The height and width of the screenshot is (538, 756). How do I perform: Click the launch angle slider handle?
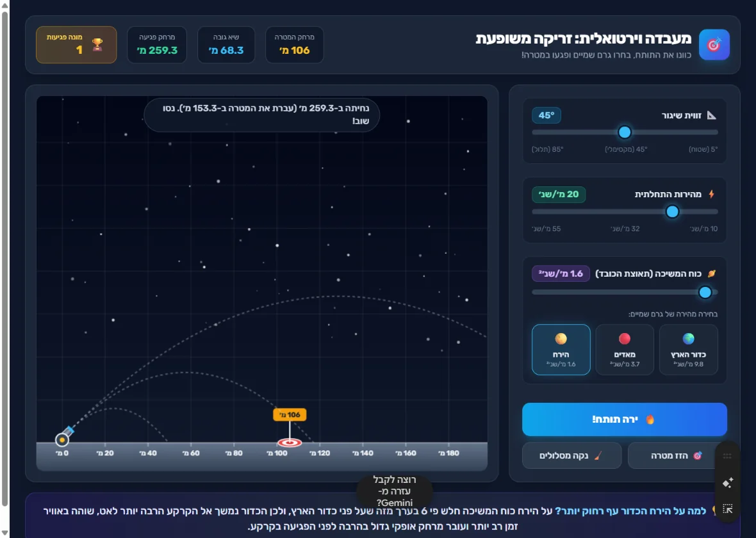625,132
